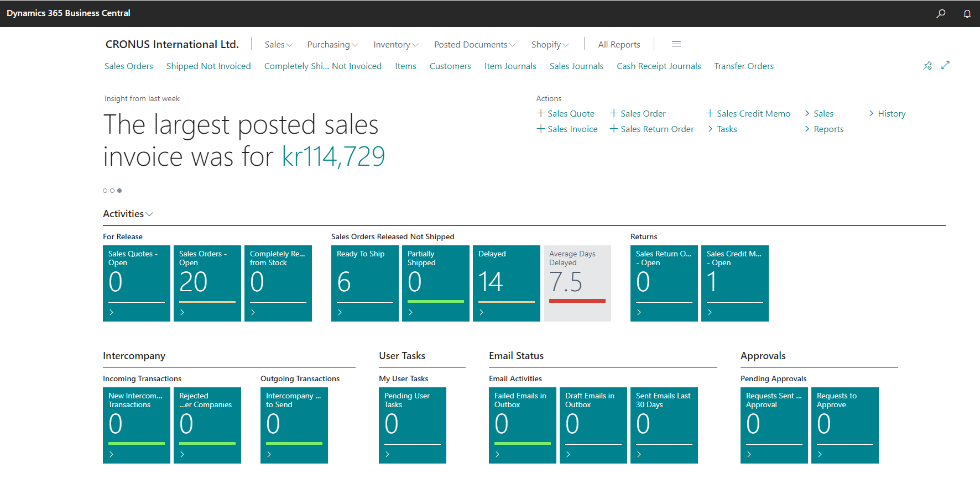Open Shipped Not Invoiced list
This screenshot has height=484, width=980.
(208, 66)
